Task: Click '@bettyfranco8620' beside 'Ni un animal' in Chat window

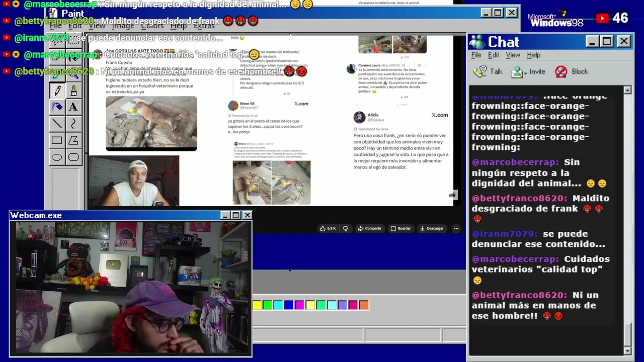Action: click(x=519, y=295)
